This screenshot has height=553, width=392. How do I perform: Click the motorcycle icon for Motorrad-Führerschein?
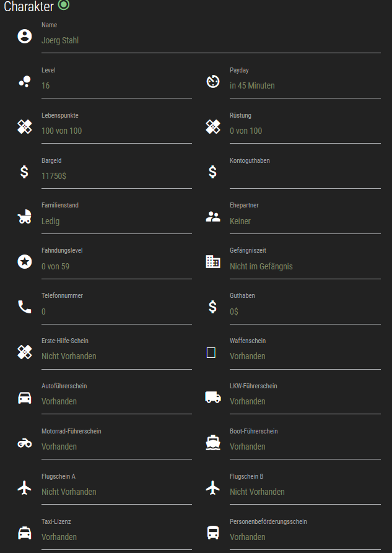point(24,443)
